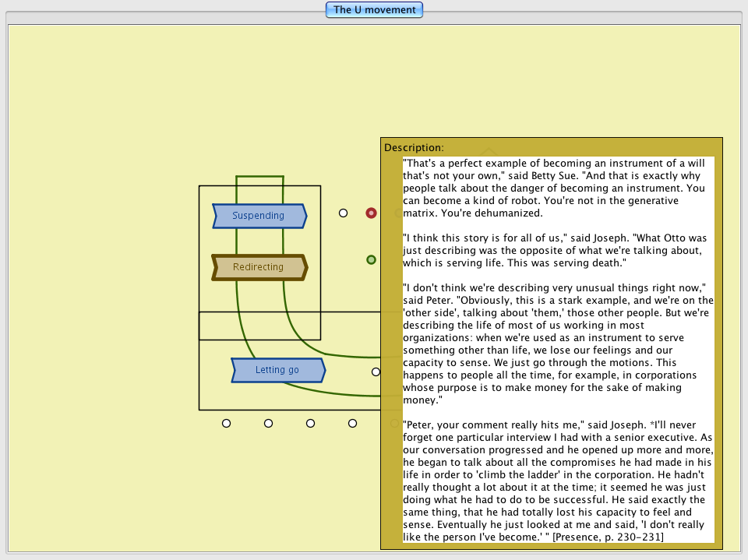This screenshot has width=748, height=560.
Task: Click the "The U movement" title tab
Action: (374, 10)
